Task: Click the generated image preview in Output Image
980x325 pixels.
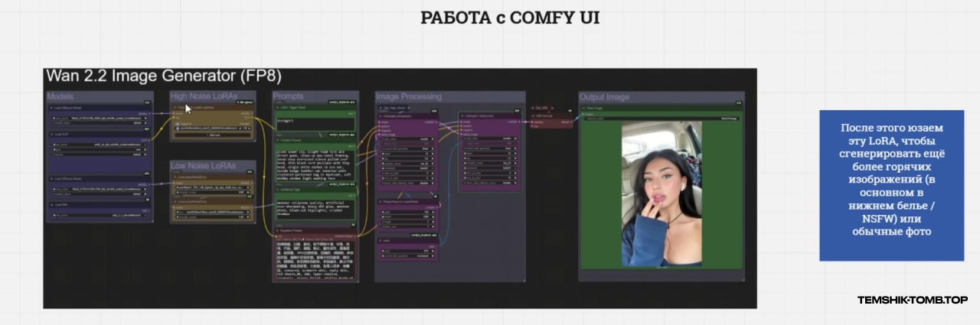Action: click(x=661, y=194)
